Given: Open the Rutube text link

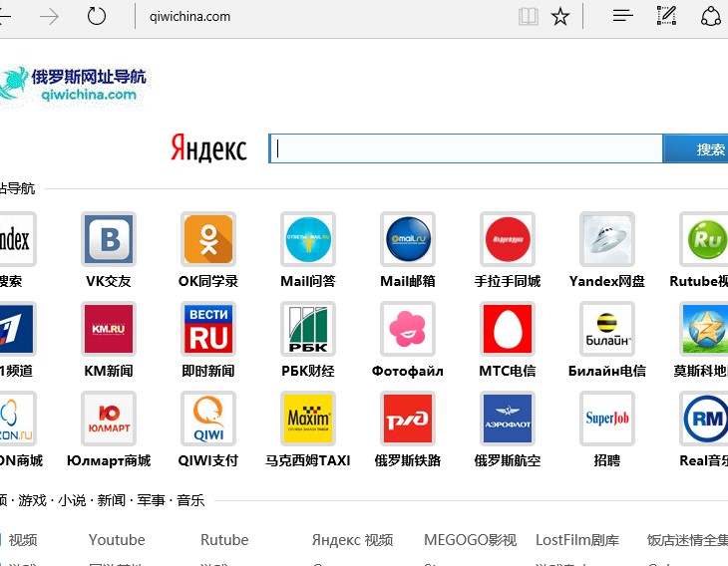Looking at the screenshot, I should pyautogui.click(x=224, y=540).
